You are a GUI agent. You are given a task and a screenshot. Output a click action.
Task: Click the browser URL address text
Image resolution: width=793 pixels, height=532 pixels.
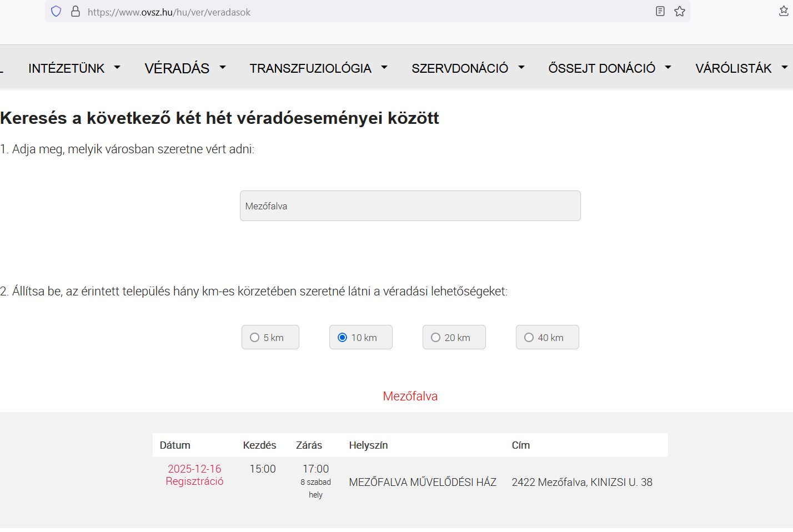169,12
